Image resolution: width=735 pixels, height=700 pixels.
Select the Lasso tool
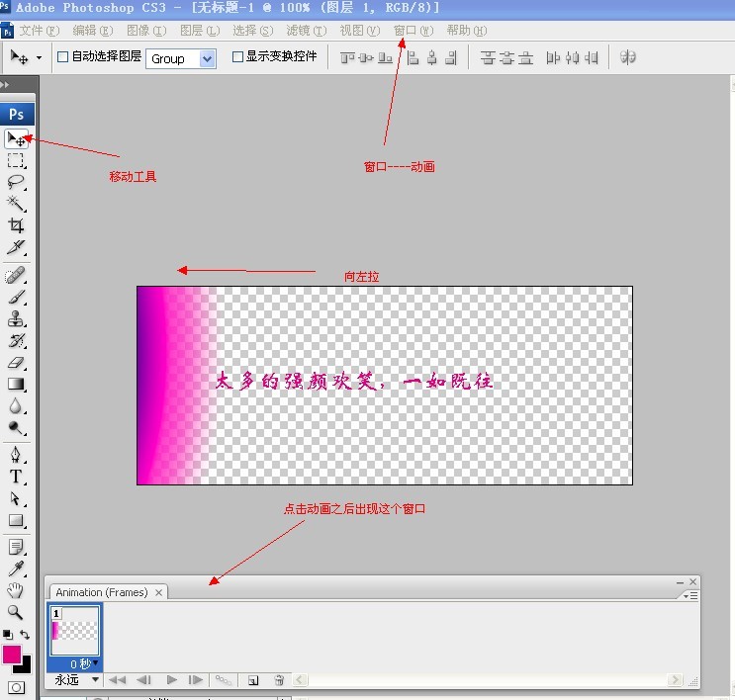click(x=16, y=182)
